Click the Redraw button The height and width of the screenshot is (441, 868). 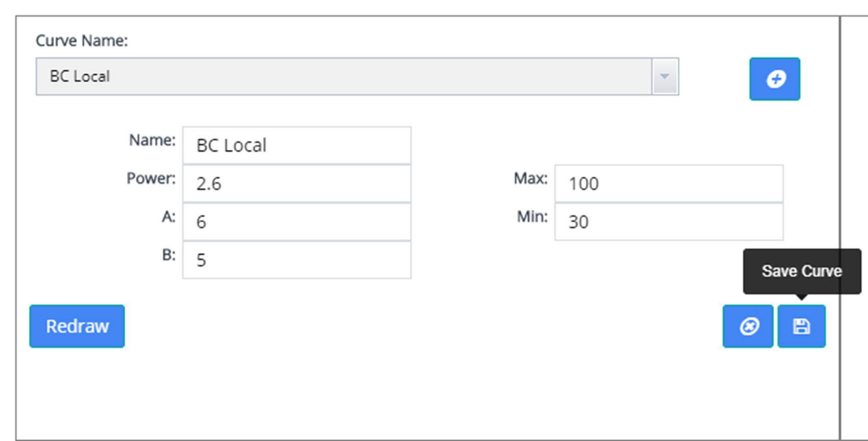point(77,326)
